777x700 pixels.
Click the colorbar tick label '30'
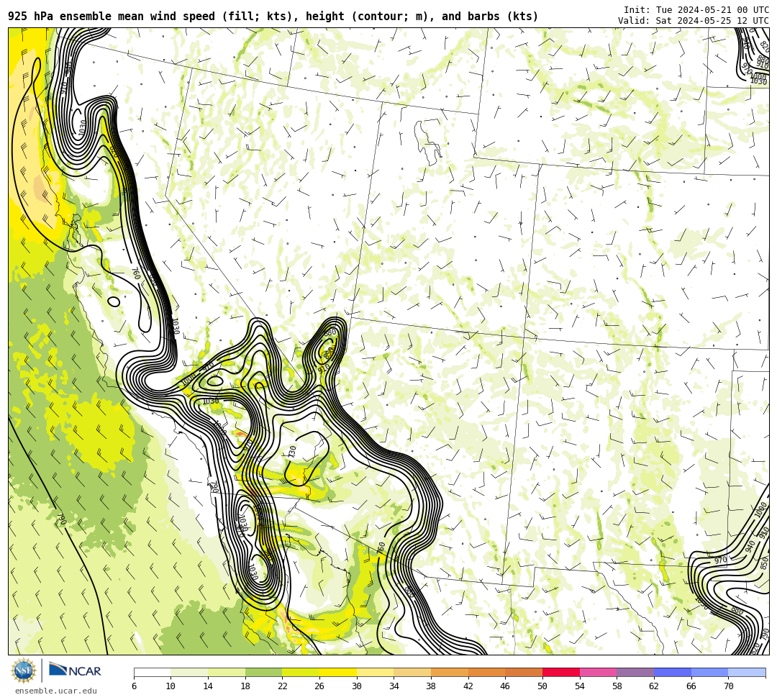[x=357, y=686]
